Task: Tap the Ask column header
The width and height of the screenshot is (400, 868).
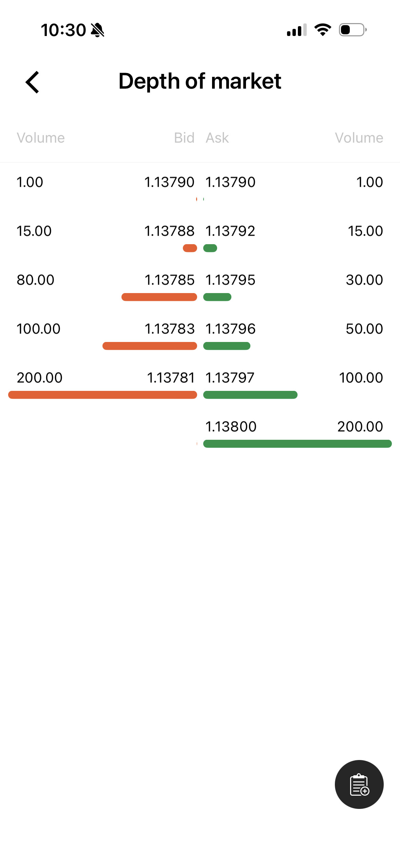Action: click(x=217, y=138)
